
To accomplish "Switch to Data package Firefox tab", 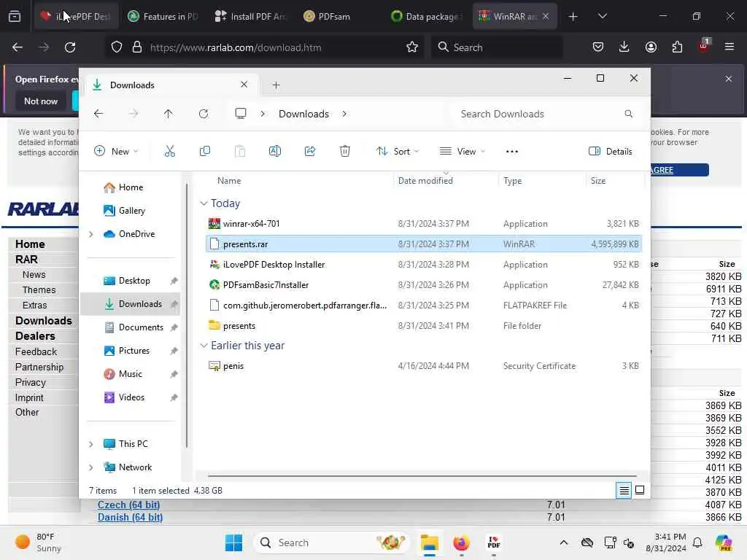I will click(426, 16).
